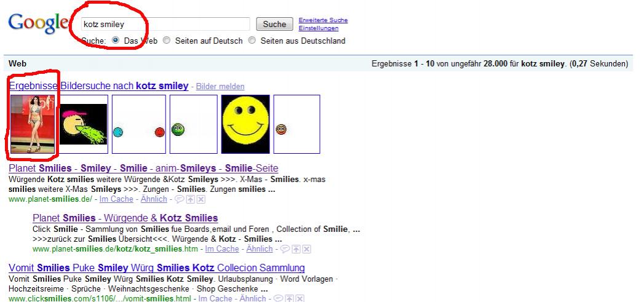Open thumbnail with blue and red smileys
Screen dimensions: 644x302
point(139,124)
